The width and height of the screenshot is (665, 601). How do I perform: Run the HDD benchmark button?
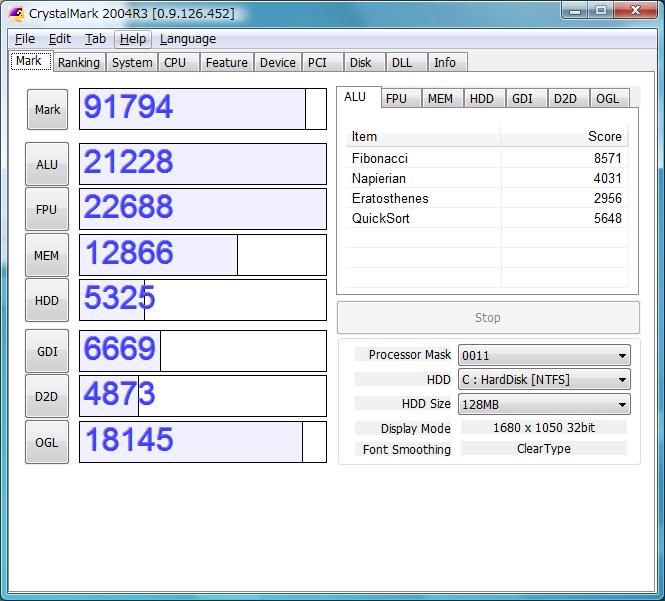click(47, 300)
